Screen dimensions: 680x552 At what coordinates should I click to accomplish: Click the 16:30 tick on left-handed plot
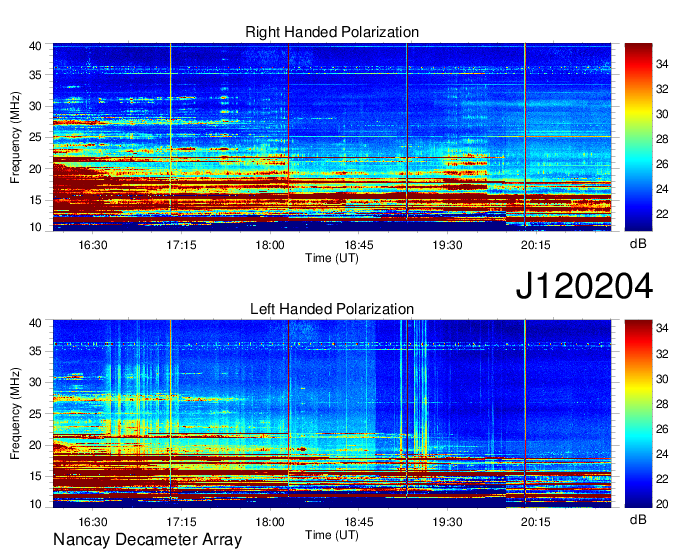point(93,522)
